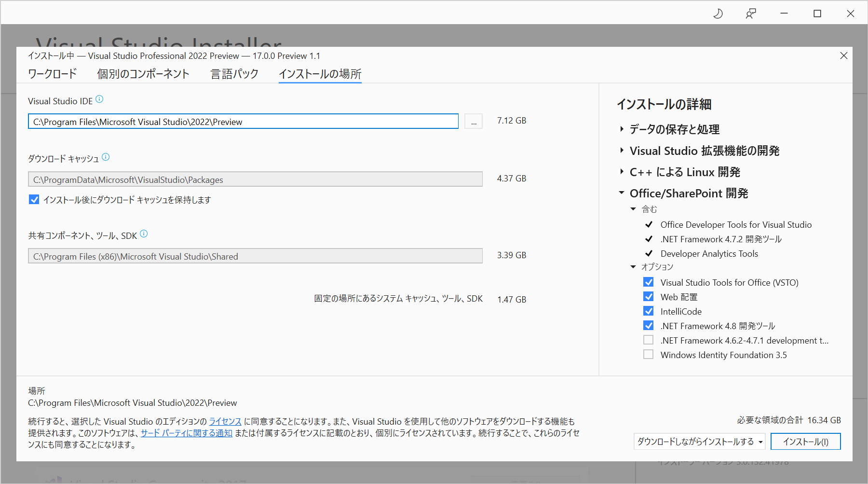Click the info icon beside ダウンロード キャッシュ
Image resolution: width=868 pixels, height=484 pixels.
pyautogui.click(x=106, y=157)
